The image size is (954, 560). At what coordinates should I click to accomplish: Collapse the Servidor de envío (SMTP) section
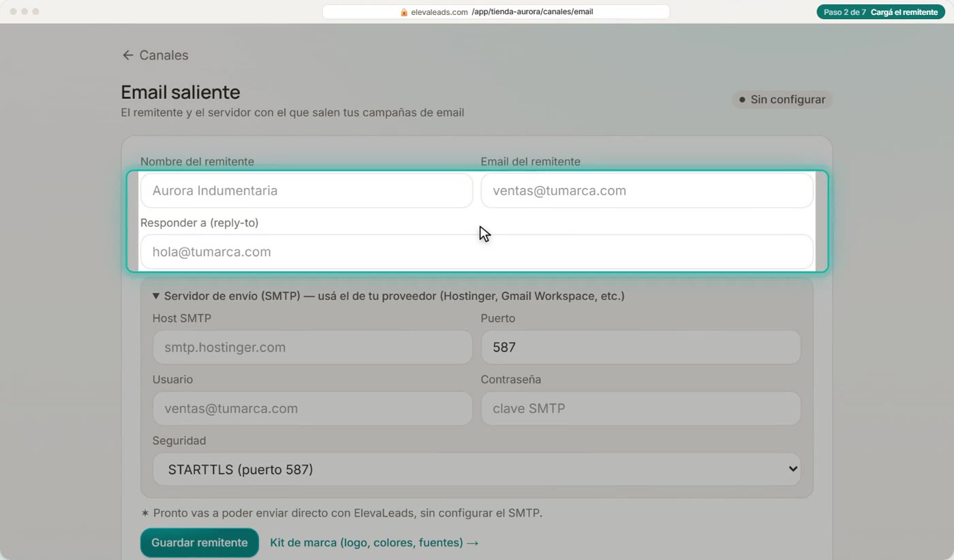(388, 296)
